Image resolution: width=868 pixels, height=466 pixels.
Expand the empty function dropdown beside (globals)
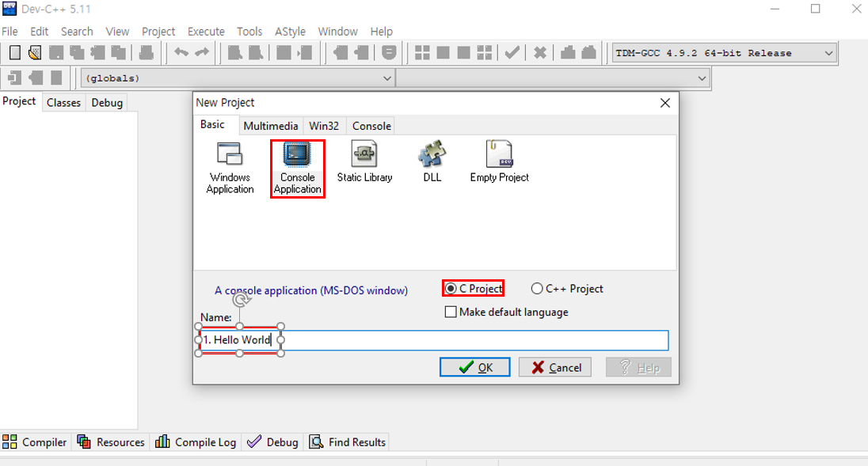tap(553, 78)
